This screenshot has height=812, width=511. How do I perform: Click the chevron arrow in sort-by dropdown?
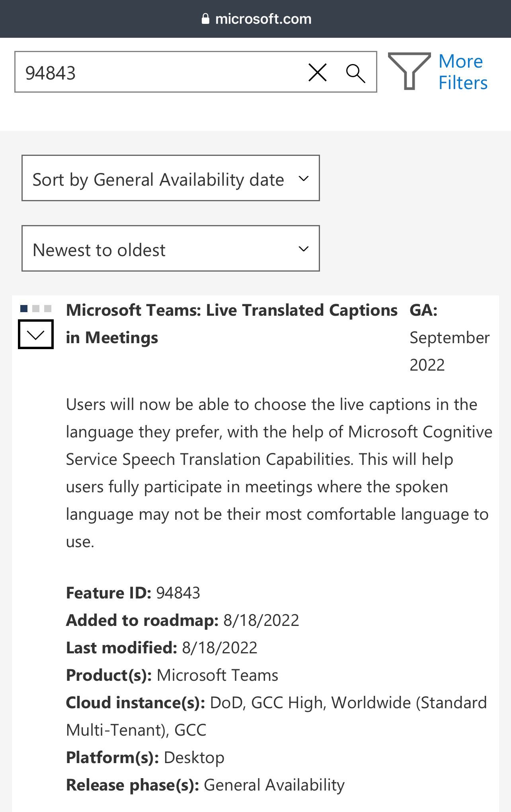pyautogui.click(x=304, y=179)
